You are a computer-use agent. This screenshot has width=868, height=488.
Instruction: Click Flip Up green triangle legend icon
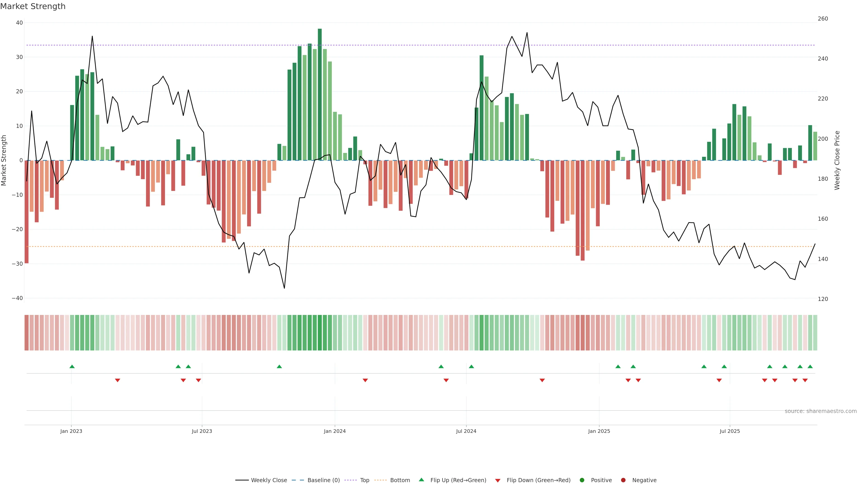(x=421, y=480)
